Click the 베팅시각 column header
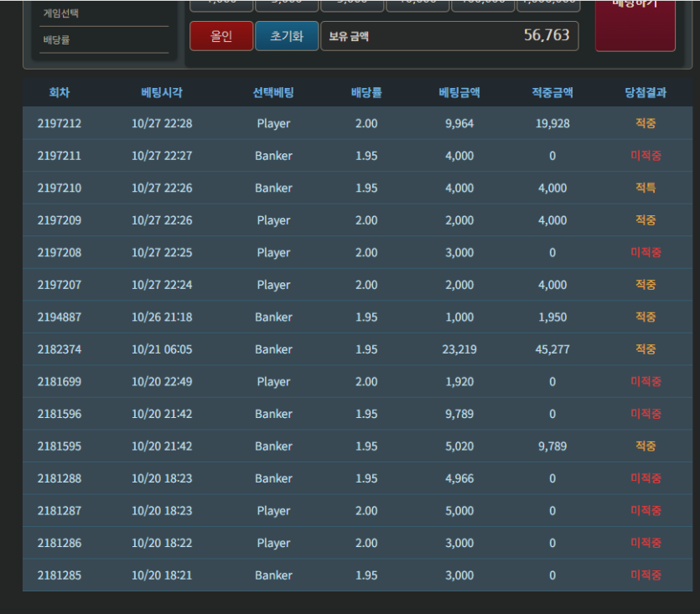The width and height of the screenshot is (700, 614). 162,92
